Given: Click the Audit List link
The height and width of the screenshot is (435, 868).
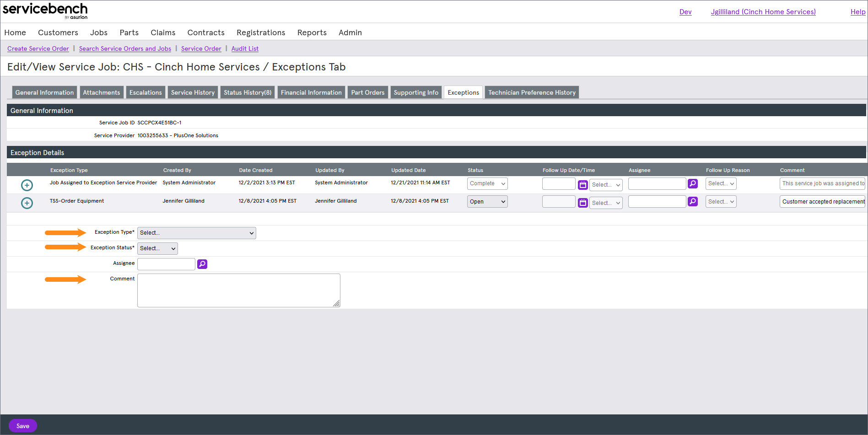Looking at the screenshot, I should (x=245, y=48).
